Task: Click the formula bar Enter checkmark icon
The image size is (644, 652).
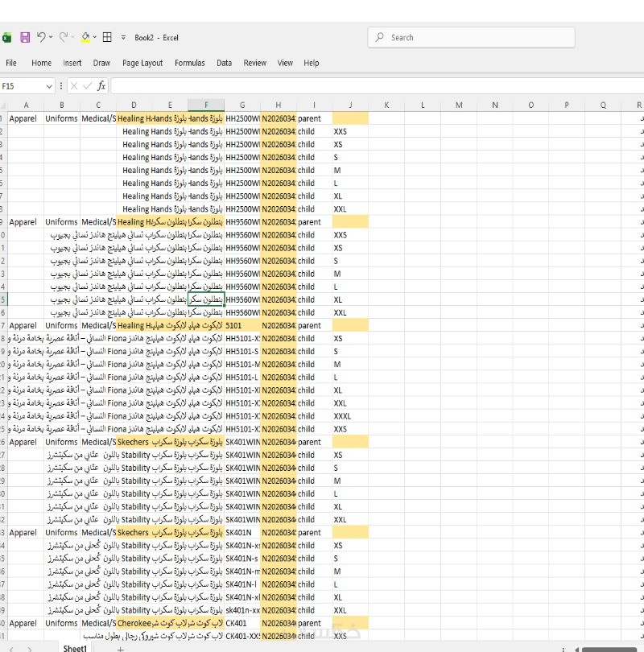Action: click(87, 86)
